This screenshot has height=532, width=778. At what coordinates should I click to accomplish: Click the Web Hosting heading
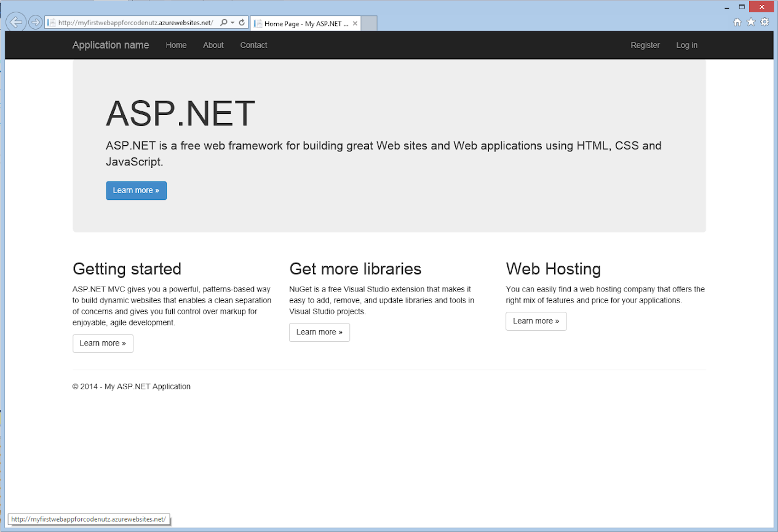554,269
